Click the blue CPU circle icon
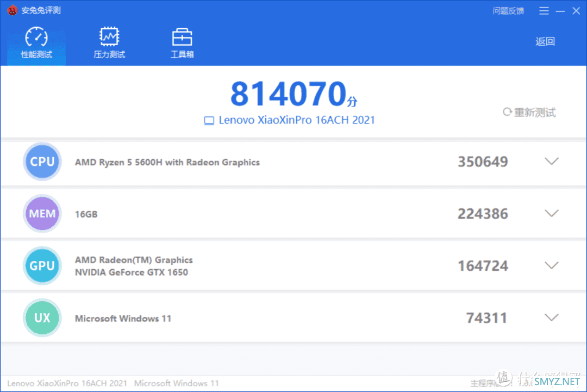 point(42,161)
